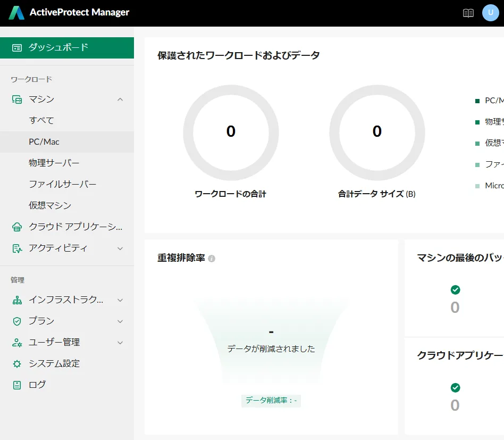Open ログ in the sidebar
504x440 pixels.
(x=67, y=385)
